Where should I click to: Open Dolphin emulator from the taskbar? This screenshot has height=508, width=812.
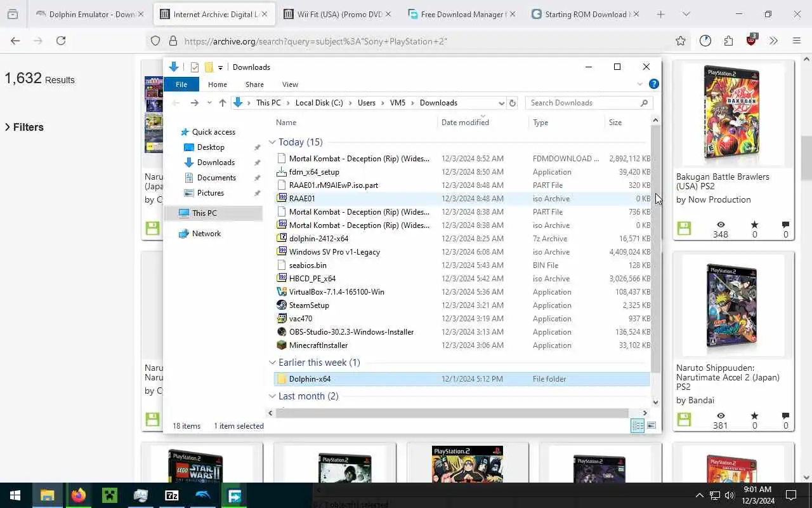click(x=203, y=495)
